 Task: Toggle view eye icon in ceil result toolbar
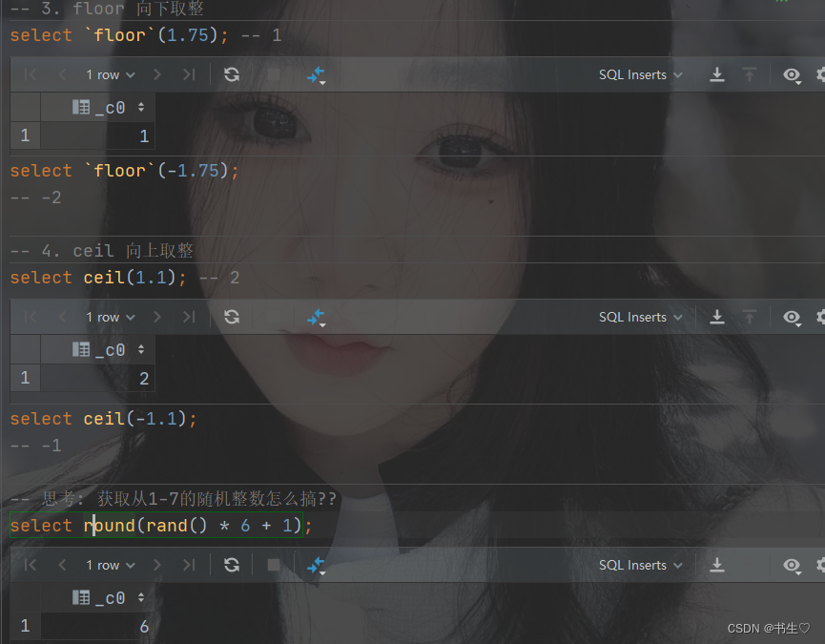[792, 318]
